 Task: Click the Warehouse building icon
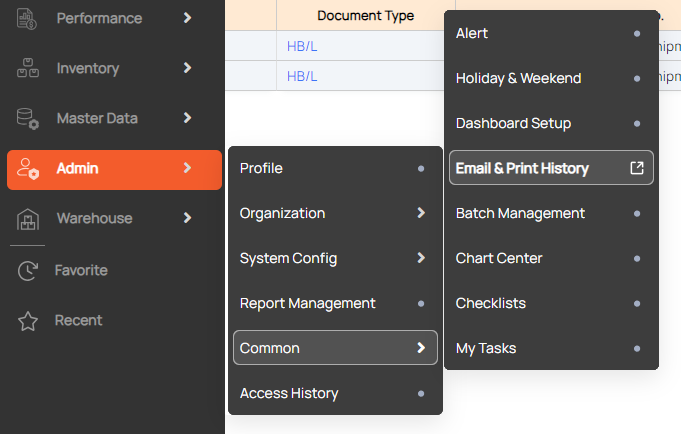(x=27, y=219)
